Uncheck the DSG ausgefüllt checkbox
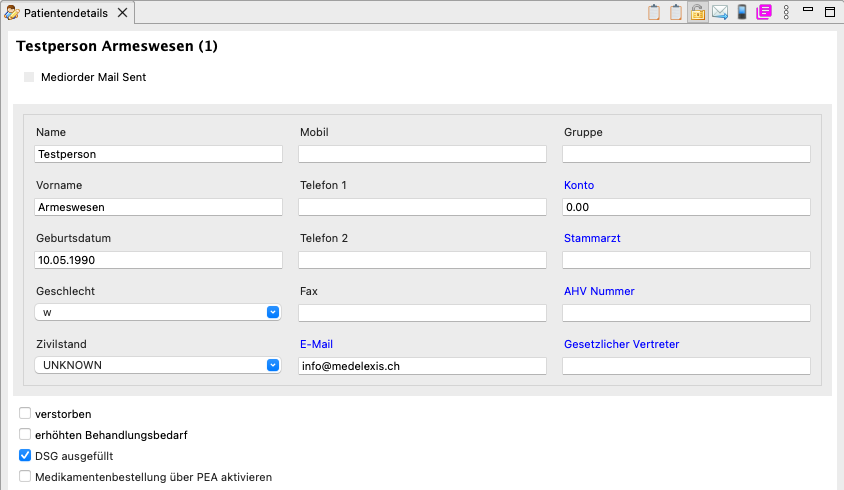 click(25, 456)
